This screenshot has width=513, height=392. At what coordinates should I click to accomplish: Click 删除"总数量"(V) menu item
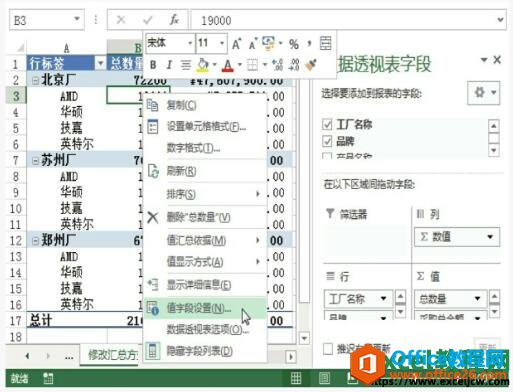205,217
